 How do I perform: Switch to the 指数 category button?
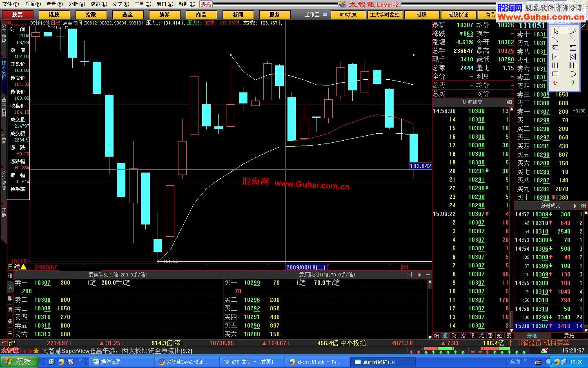91,15
